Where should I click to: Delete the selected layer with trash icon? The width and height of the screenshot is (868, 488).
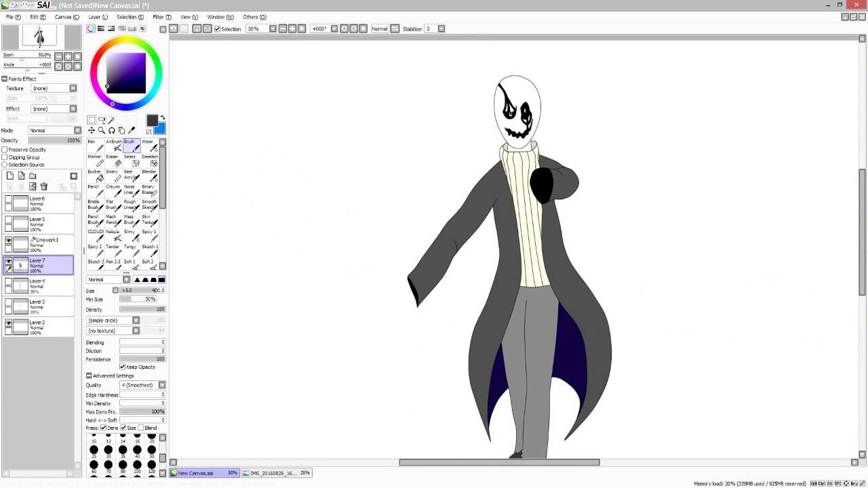pyautogui.click(x=44, y=186)
